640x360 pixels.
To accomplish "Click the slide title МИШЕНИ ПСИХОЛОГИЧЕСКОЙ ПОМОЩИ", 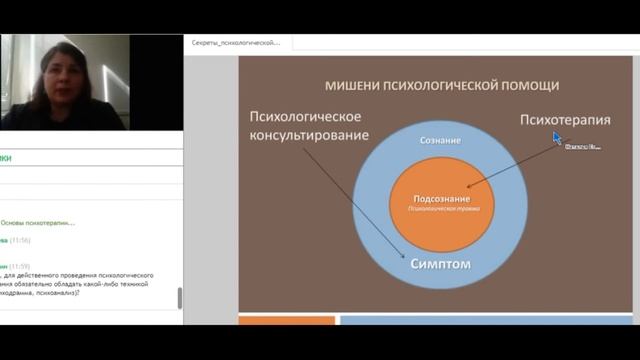I will [x=442, y=86].
